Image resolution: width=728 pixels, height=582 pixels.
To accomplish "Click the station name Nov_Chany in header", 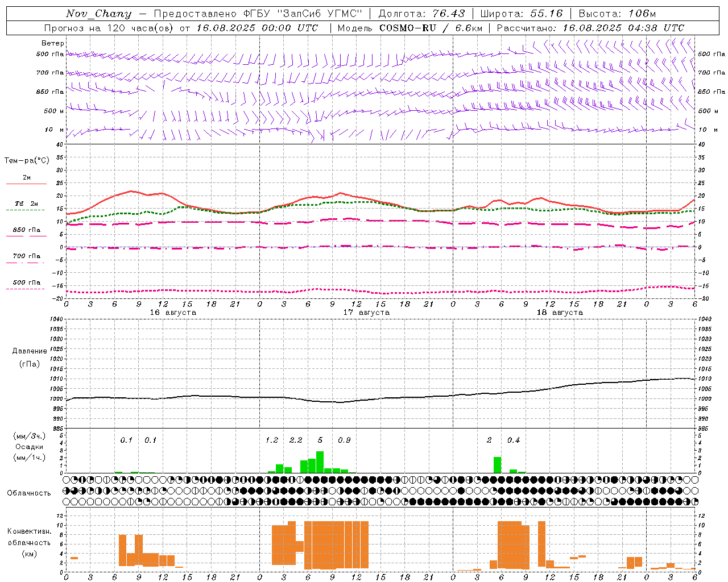I will click(98, 14).
